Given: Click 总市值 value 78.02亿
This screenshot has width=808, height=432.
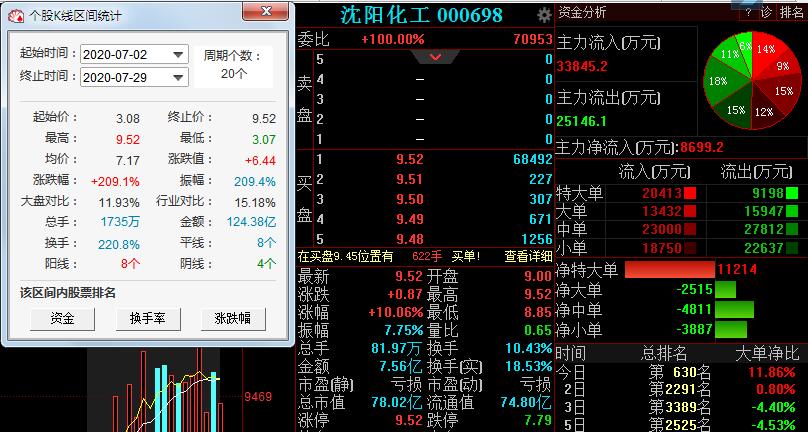Looking at the screenshot, I should (x=397, y=402).
